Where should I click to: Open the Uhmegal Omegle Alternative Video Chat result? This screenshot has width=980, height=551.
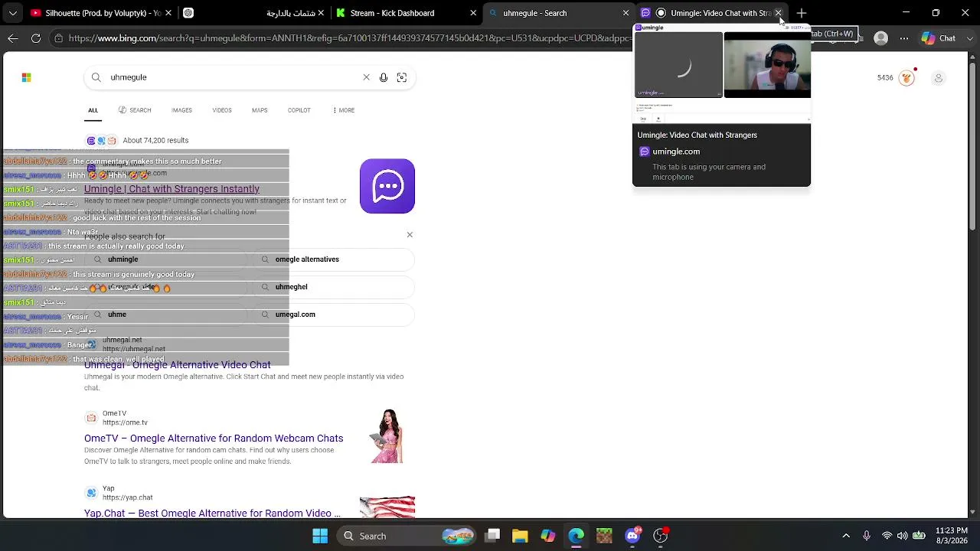click(177, 365)
